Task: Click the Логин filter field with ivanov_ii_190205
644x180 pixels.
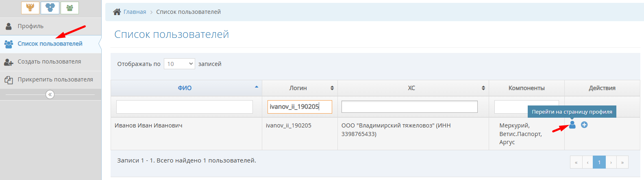Action: tap(300, 107)
